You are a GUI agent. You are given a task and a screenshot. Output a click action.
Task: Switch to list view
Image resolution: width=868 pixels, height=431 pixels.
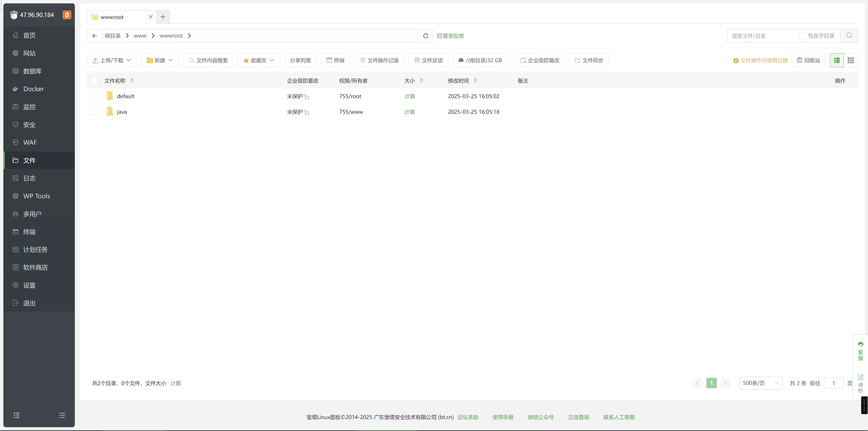pos(837,60)
